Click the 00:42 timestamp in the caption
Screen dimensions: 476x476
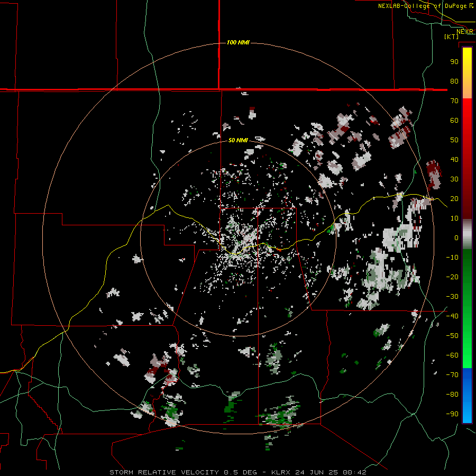point(354,472)
